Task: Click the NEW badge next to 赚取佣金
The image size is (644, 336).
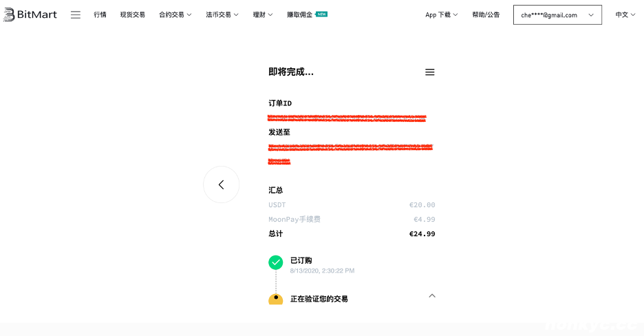Action: pyautogui.click(x=321, y=14)
